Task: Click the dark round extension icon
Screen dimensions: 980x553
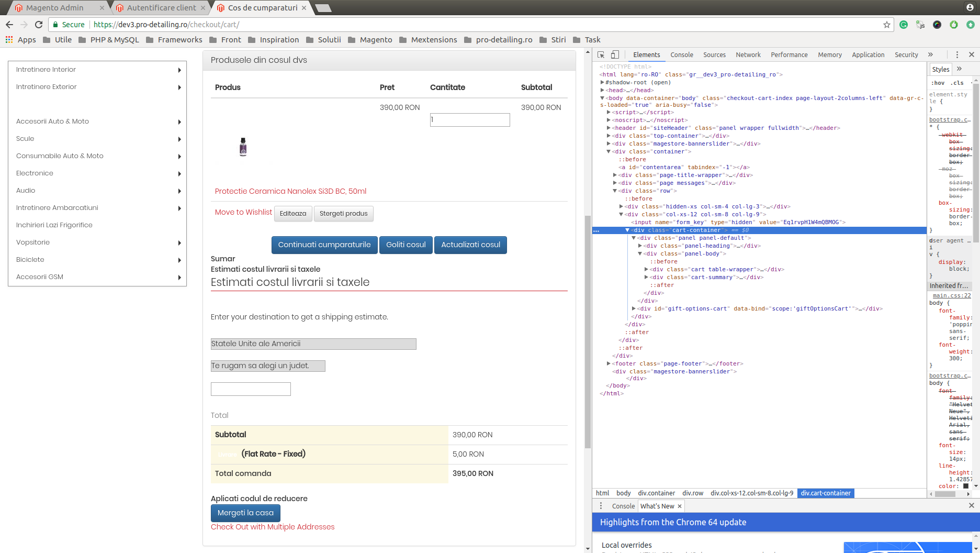Action: click(937, 25)
